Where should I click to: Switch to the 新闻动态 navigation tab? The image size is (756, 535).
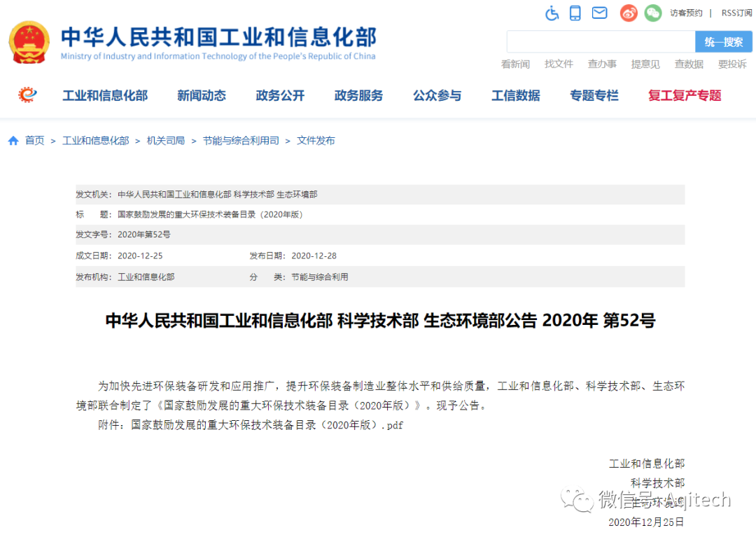click(201, 96)
